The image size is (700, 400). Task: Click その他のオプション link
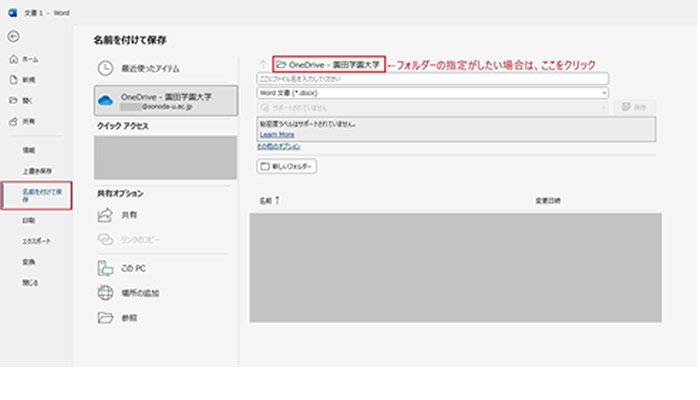279,146
